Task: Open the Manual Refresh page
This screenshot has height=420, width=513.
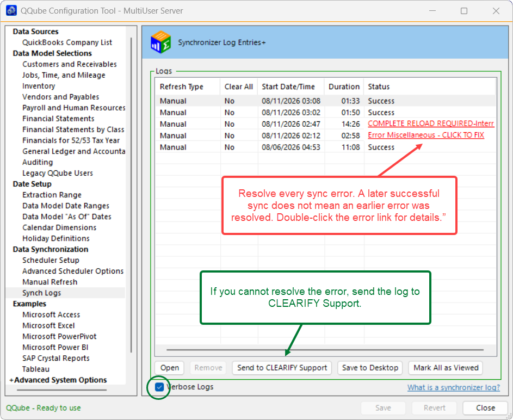Action: click(x=50, y=282)
